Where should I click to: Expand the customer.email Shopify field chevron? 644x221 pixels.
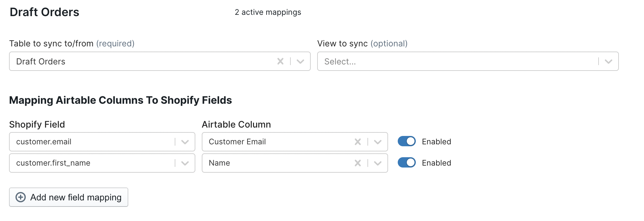click(x=185, y=142)
